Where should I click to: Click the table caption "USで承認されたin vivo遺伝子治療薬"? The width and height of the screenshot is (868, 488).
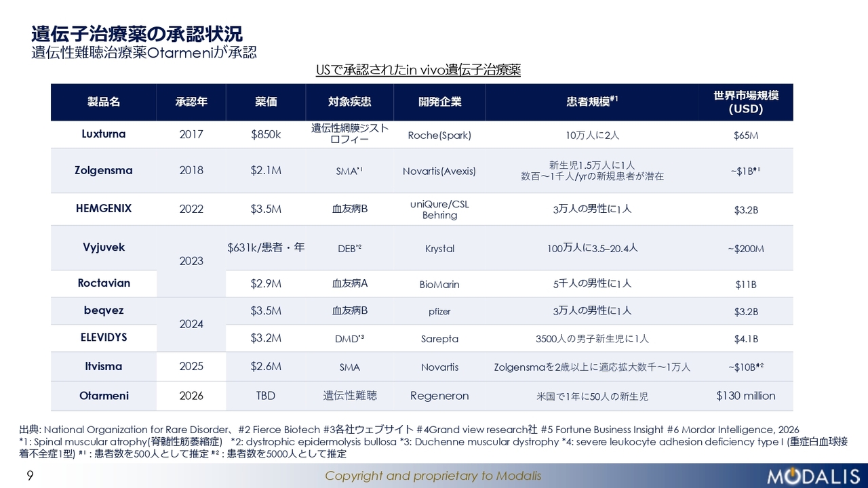[418, 70]
